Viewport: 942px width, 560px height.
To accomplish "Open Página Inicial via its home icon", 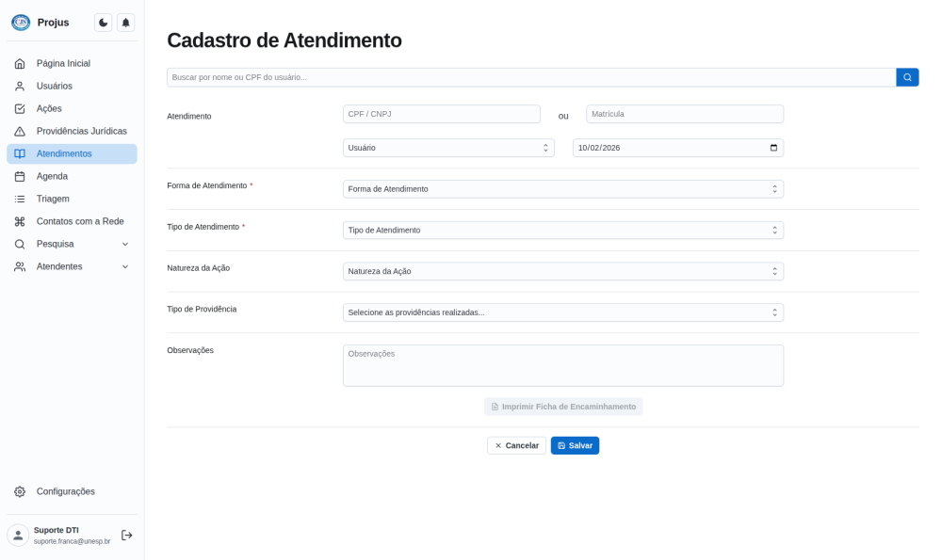I will pyautogui.click(x=19, y=63).
